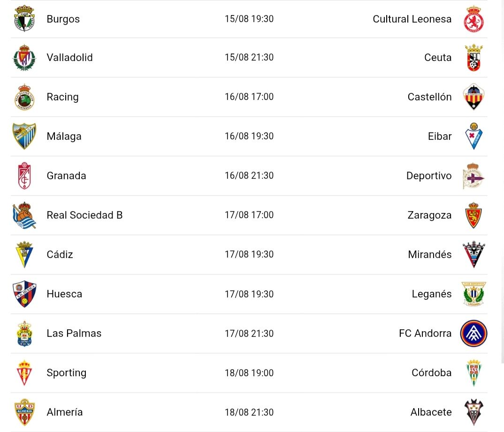The height and width of the screenshot is (432, 504).
Task: Select the Ceuta club crest
Action: [474, 58]
